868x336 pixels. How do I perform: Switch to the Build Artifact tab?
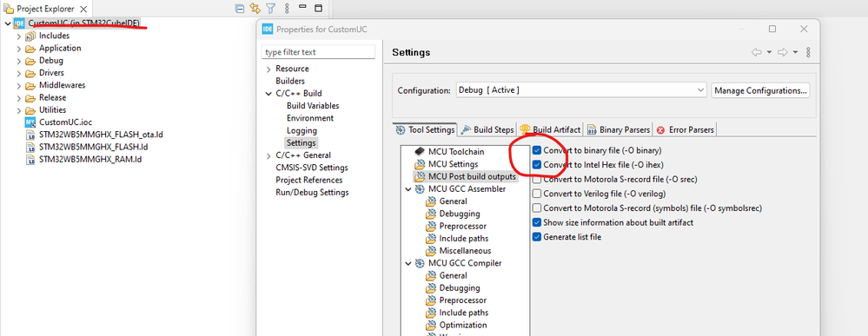click(550, 129)
